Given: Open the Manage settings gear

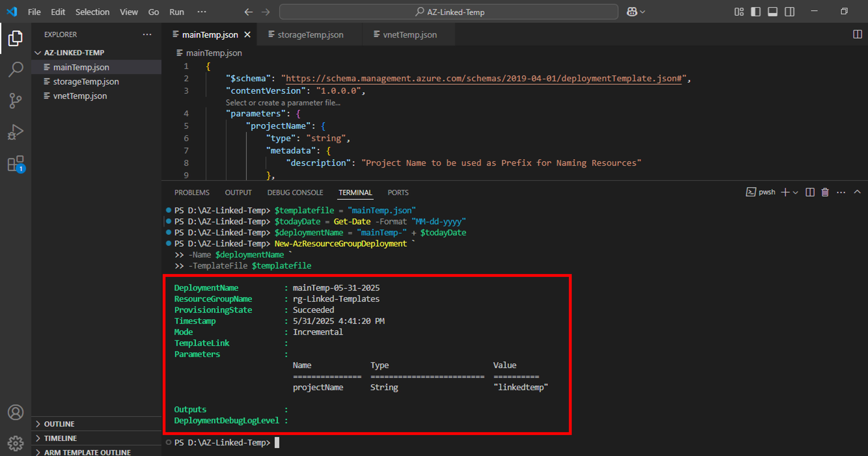Looking at the screenshot, I should pos(15,443).
